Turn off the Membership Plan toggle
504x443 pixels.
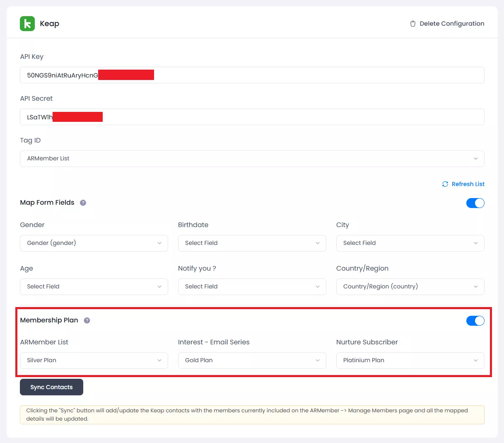pos(475,320)
